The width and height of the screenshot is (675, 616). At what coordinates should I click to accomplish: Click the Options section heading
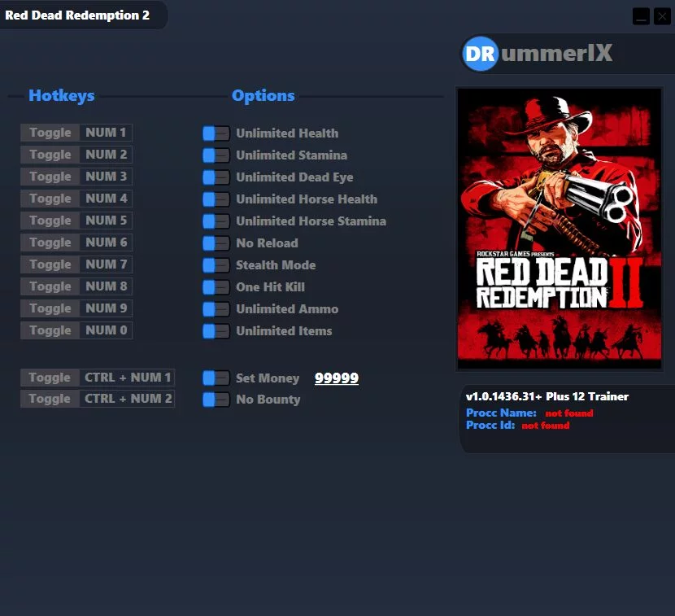pyautogui.click(x=263, y=96)
